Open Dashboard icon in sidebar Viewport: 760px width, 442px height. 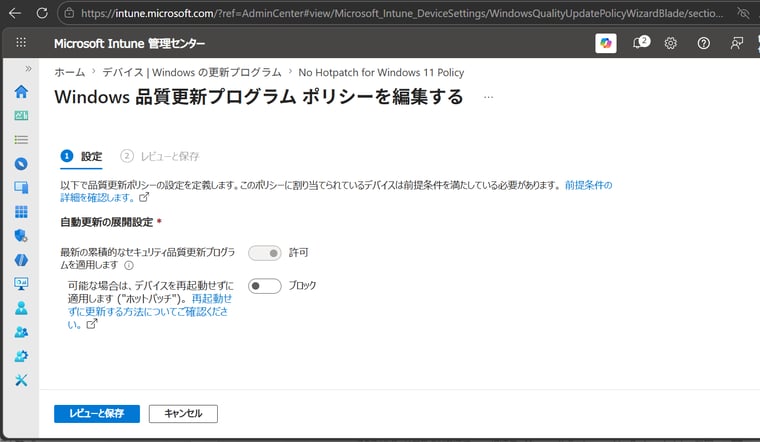pyautogui.click(x=21, y=115)
